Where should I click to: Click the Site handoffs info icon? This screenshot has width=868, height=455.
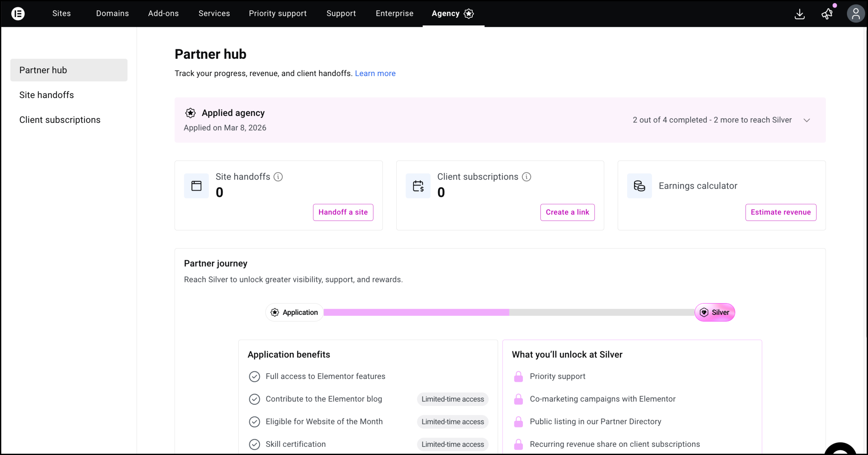278,177
